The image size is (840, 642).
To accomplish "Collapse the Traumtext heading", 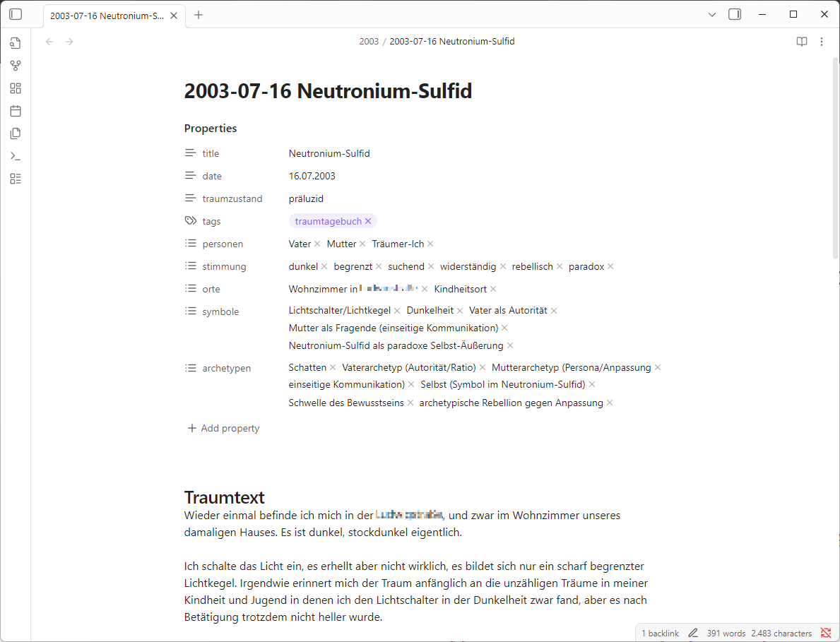I will click(224, 497).
